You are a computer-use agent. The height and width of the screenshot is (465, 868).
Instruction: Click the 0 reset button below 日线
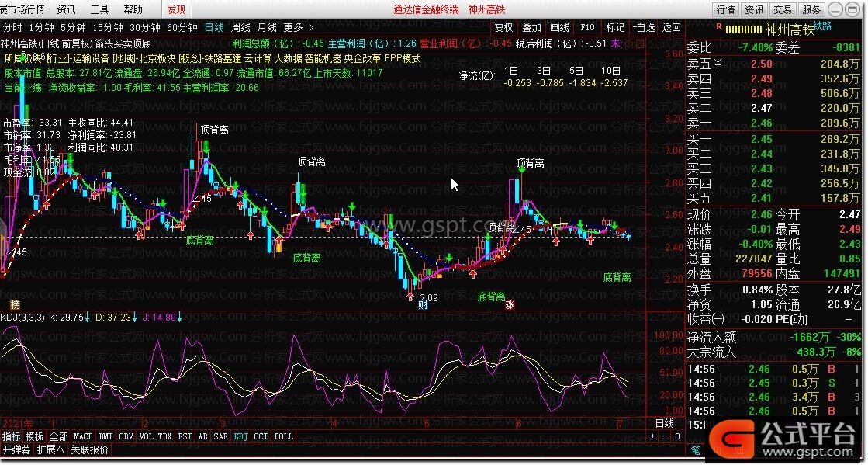coord(677,437)
